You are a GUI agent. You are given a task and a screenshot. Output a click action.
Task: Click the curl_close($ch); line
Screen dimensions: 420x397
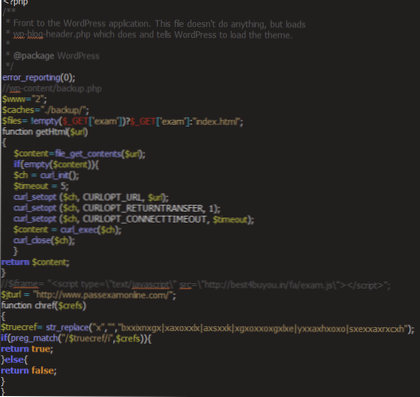[x=44, y=240]
